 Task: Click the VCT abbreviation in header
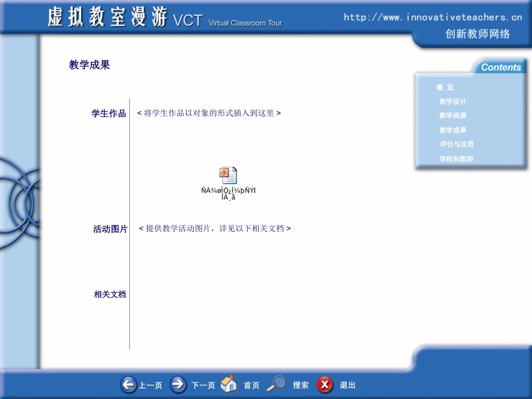188,20
